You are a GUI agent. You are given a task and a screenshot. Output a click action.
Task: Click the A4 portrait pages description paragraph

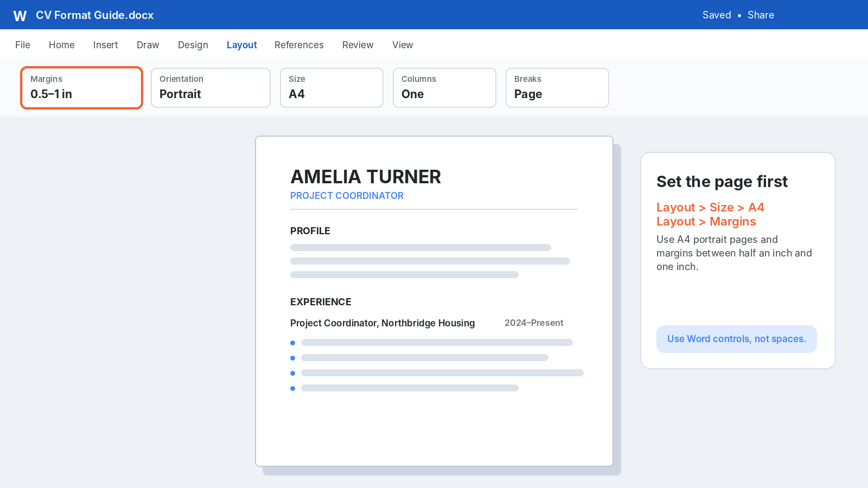[734, 253]
